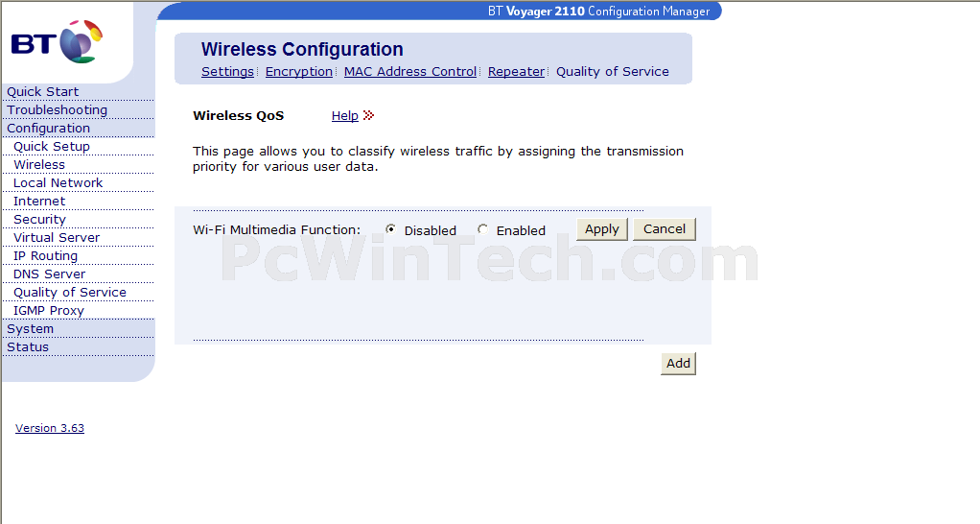The width and height of the screenshot is (980, 524).
Task: Expand the System menu section
Action: (30, 329)
